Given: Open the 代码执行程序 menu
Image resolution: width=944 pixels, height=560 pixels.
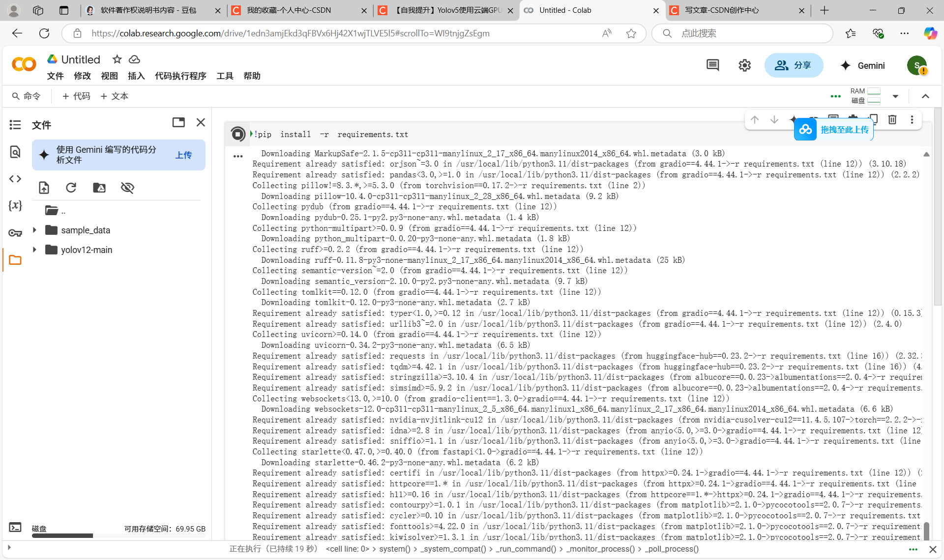Looking at the screenshot, I should (x=180, y=76).
